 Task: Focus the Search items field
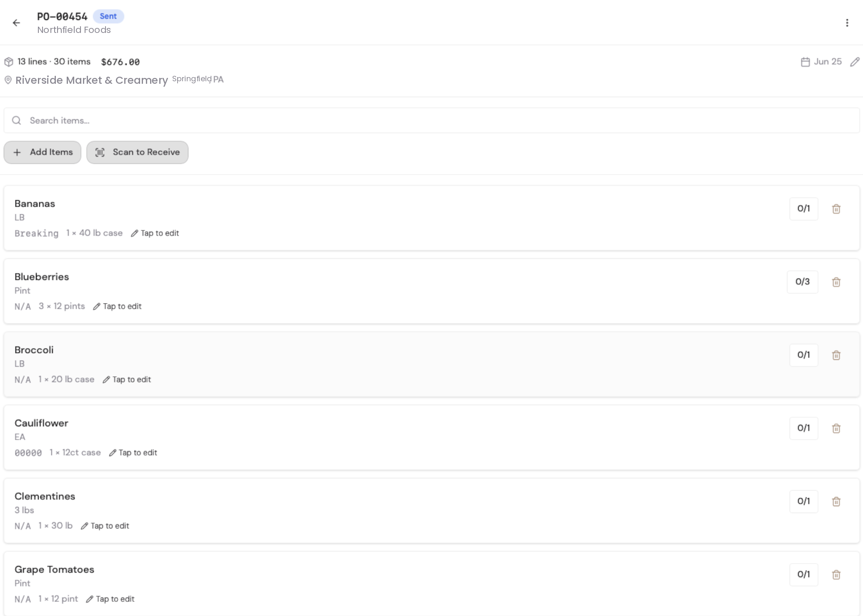[431, 120]
